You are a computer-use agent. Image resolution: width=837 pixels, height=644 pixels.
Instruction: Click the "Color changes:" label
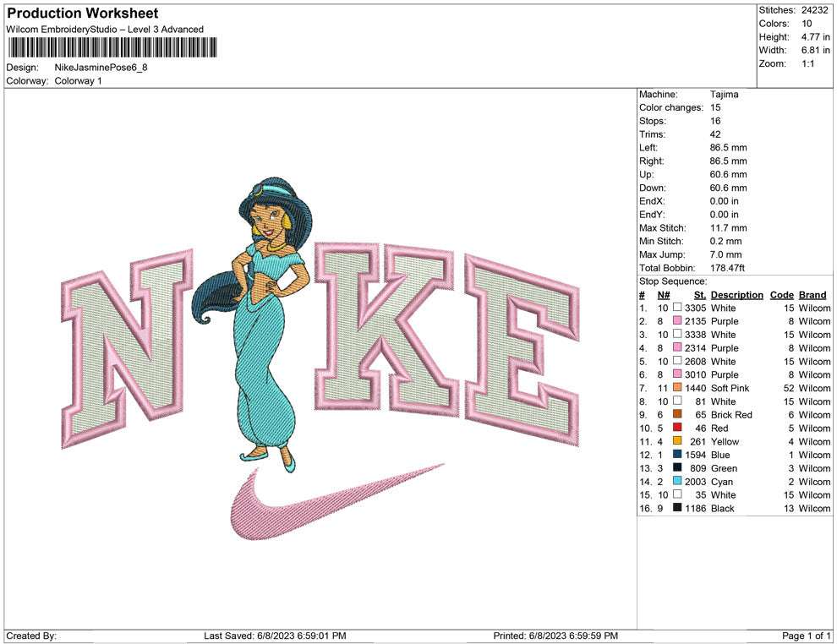(671, 108)
